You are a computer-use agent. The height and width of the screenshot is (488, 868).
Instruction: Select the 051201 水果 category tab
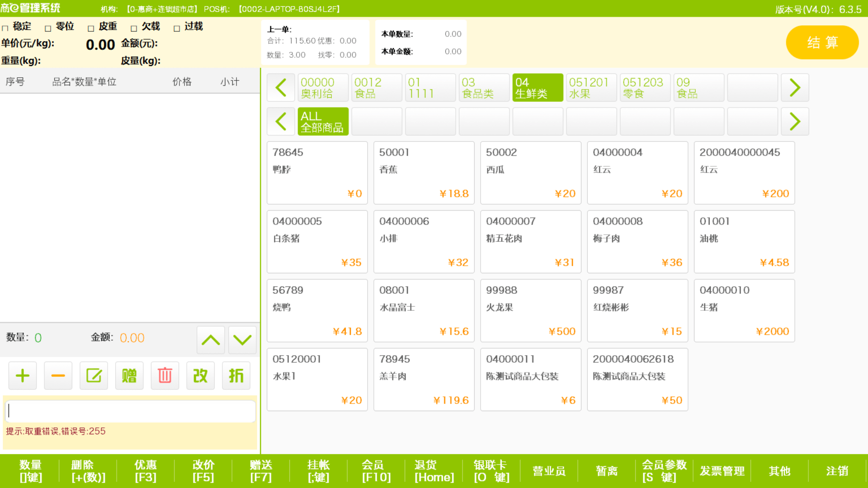(591, 88)
